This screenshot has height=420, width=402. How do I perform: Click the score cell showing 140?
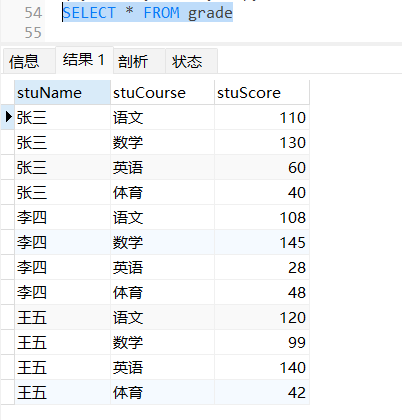[x=262, y=367]
